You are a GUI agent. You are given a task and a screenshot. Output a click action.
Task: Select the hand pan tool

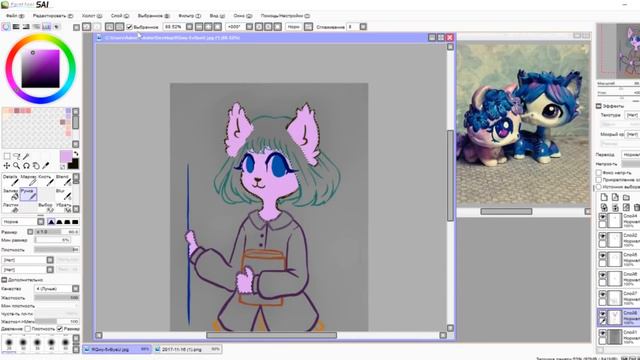click(36, 166)
